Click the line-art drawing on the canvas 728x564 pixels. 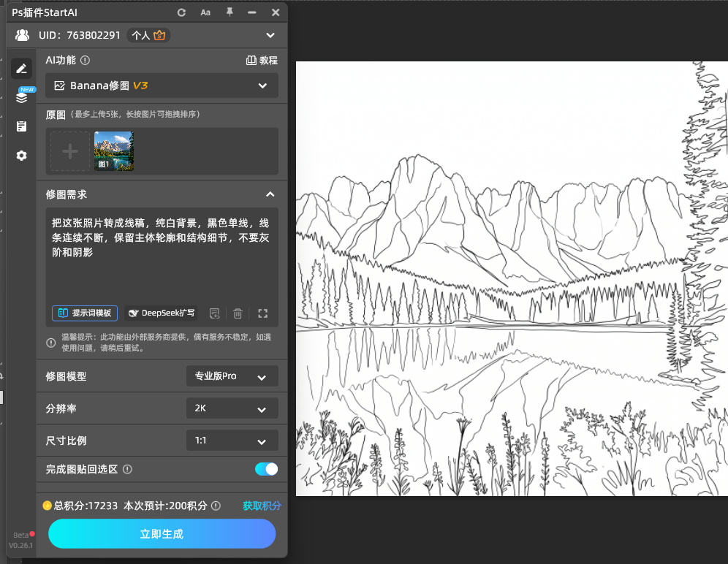pos(512,278)
